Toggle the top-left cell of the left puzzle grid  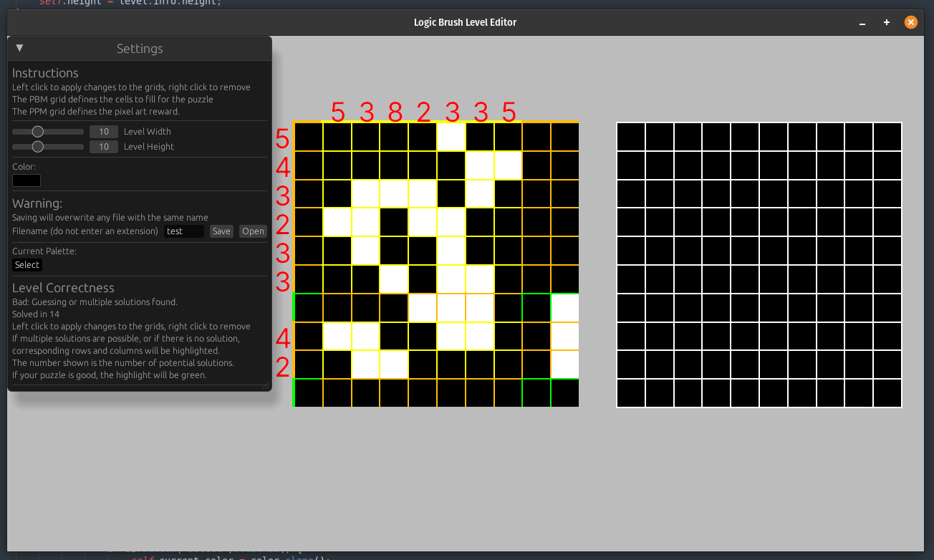(308, 136)
